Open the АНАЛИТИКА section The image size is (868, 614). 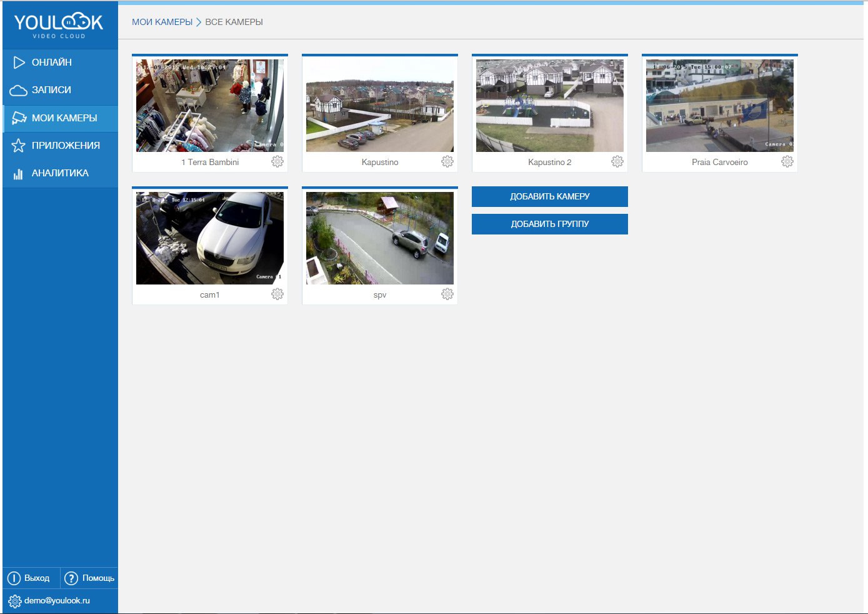click(60, 173)
